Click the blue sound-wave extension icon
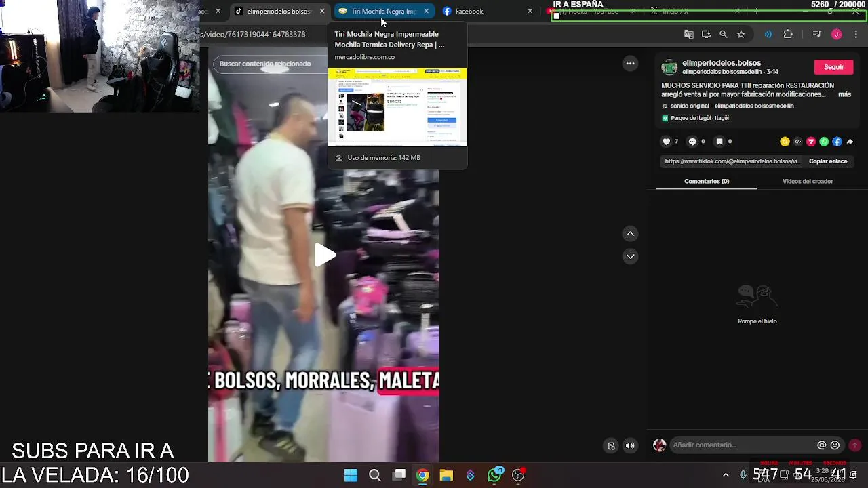 click(768, 34)
